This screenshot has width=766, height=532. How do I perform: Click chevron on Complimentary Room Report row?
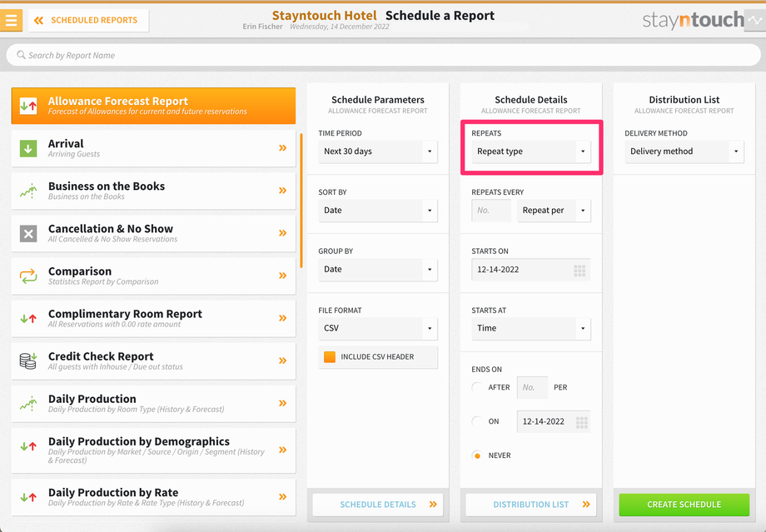pos(283,318)
